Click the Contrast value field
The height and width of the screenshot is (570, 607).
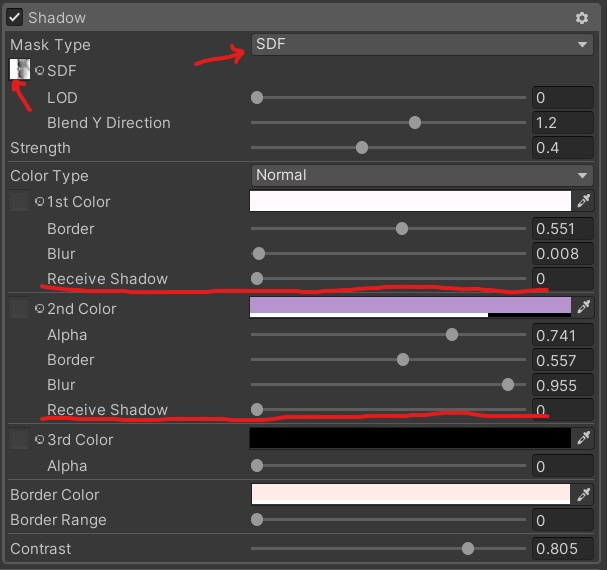coord(563,549)
